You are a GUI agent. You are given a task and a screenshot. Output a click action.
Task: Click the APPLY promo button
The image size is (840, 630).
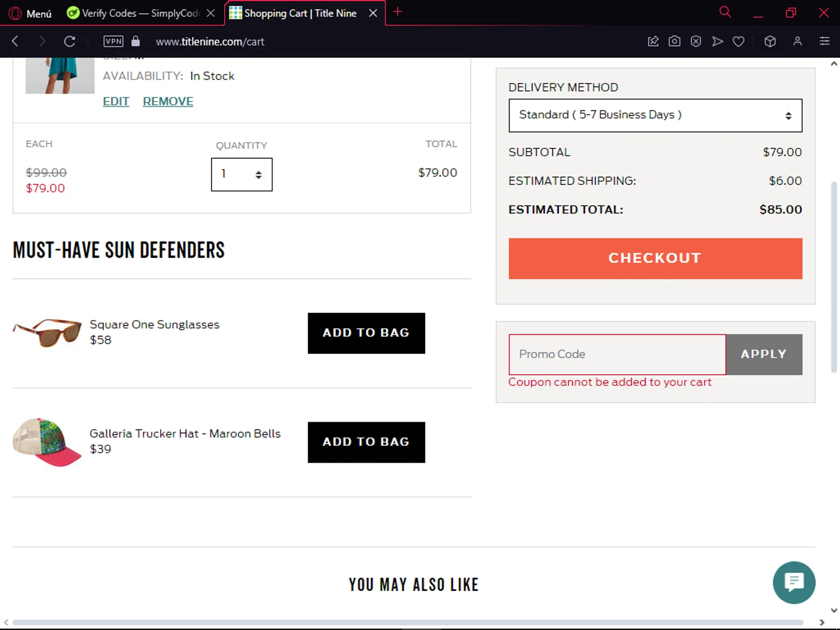point(764,354)
